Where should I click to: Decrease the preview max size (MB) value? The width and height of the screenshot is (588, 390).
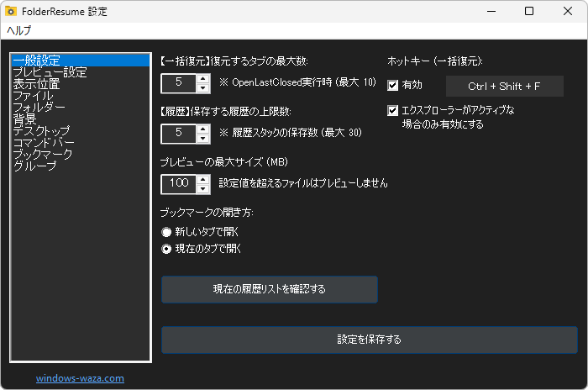coord(203,189)
